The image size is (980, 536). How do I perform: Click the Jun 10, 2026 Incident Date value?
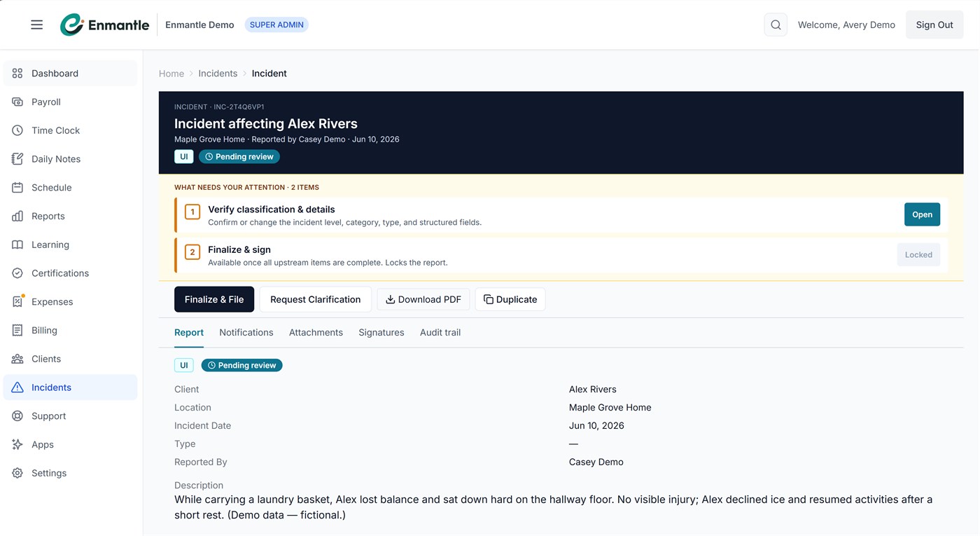point(596,425)
